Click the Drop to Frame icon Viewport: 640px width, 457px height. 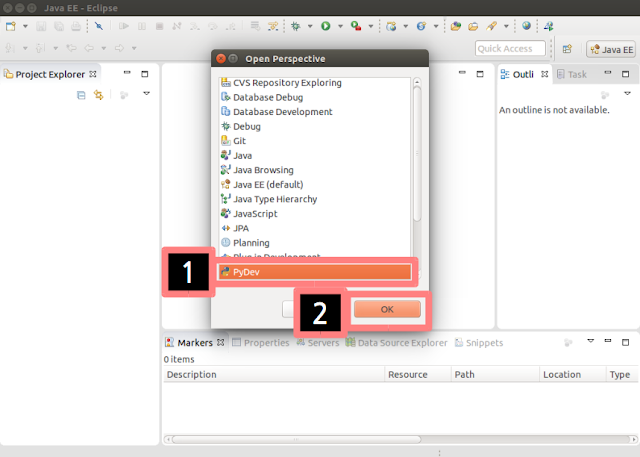coord(255,27)
